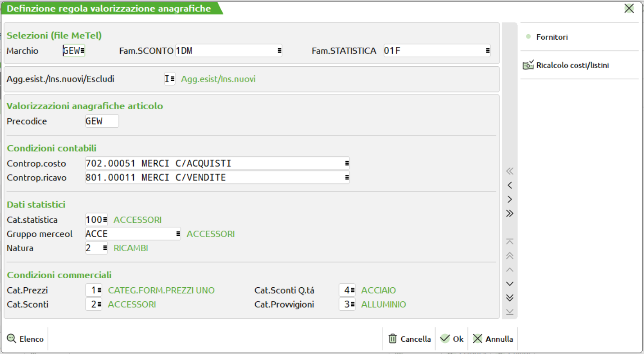644x354 pixels.
Task: Go to next record single-right arrow
Action: (x=509, y=199)
